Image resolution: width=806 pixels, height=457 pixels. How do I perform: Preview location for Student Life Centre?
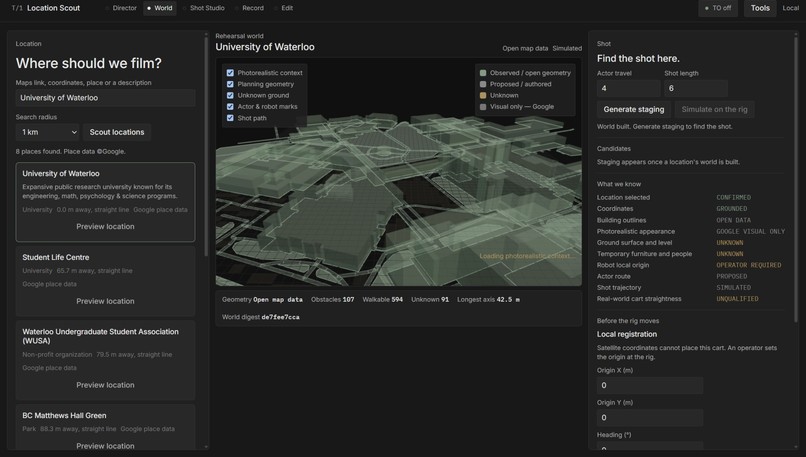[x=105, y=301]
